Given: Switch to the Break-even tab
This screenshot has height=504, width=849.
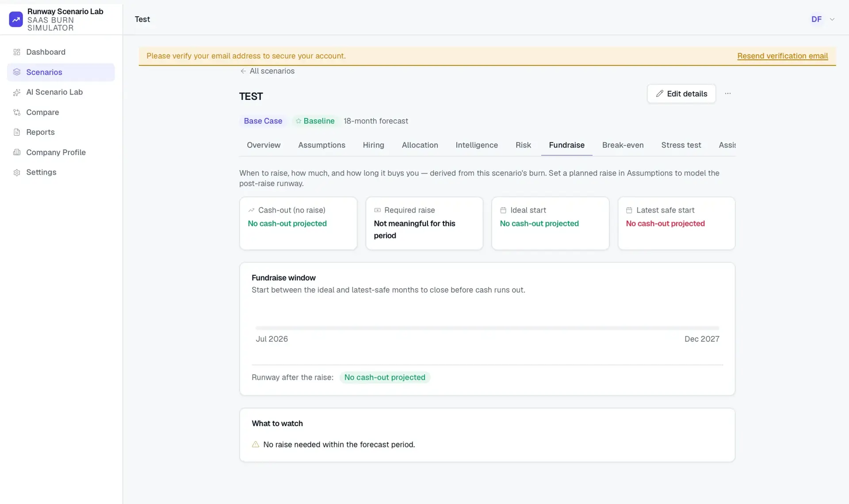Looking at the screenshot, I should coord(623,145).
